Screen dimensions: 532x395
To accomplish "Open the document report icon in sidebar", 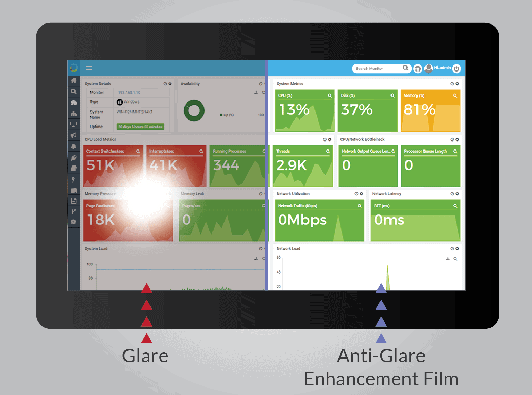I will click(73, 201).
